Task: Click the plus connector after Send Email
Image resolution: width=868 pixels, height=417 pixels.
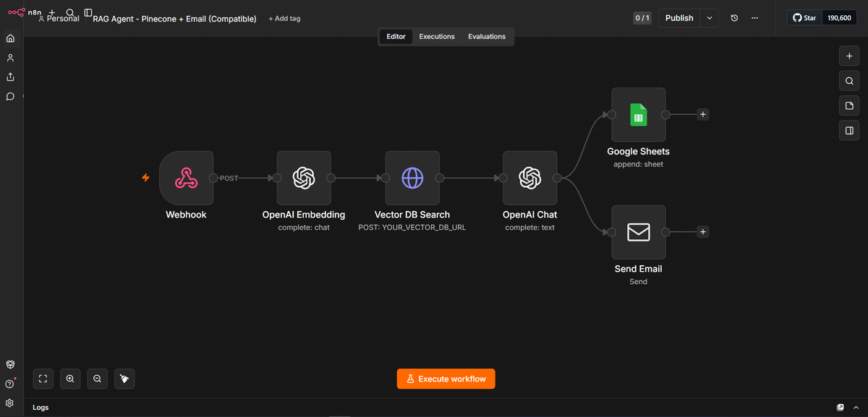Action: [x=702, y=232]
